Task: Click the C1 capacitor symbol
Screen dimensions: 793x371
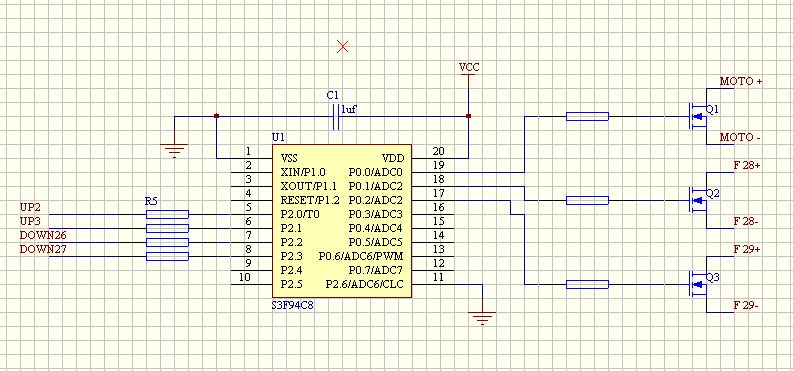Action: coord(336,117)
